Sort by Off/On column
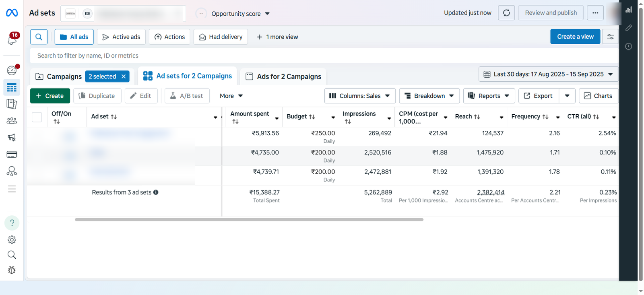This screenshot has height=295, width=644. (57, 122)
